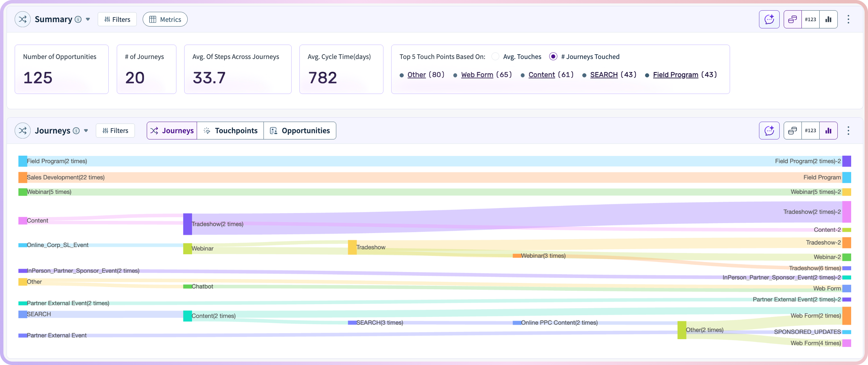This screenshot has width=868, height=365.
Task: Expand the Summary title dropdown arrow
Action: [x=88, y=20]
